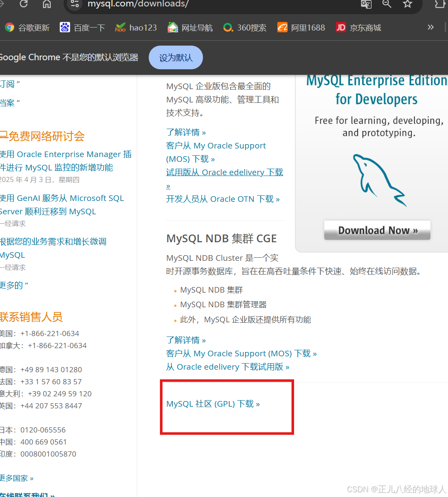Open the hao123 bookmark
This screenshot has height=497, width=448.
tap(136, 28)
